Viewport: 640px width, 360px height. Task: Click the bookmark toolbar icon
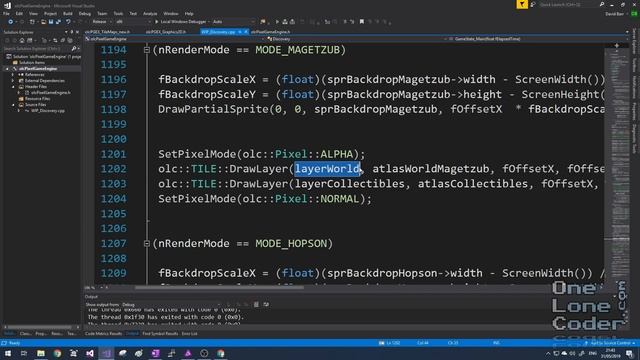click(361, 22)
